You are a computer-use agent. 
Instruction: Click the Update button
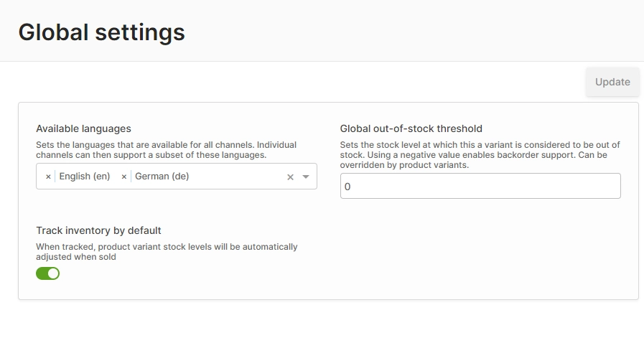coord(612,82)
